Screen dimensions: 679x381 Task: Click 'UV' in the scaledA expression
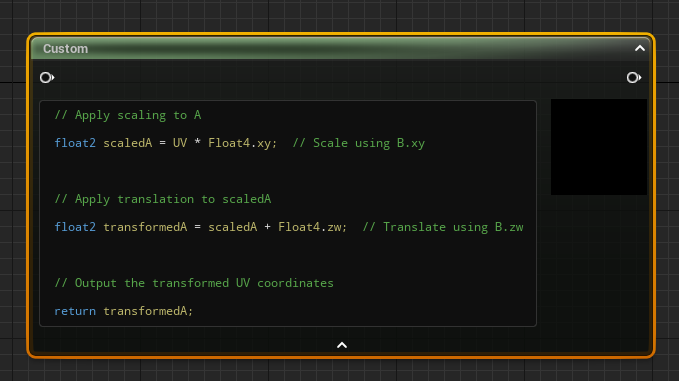coord(180,143)
